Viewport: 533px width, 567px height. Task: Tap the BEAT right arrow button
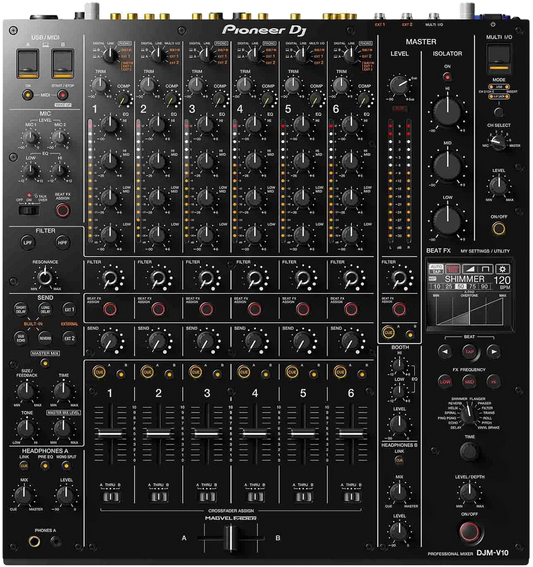[494, 351]
